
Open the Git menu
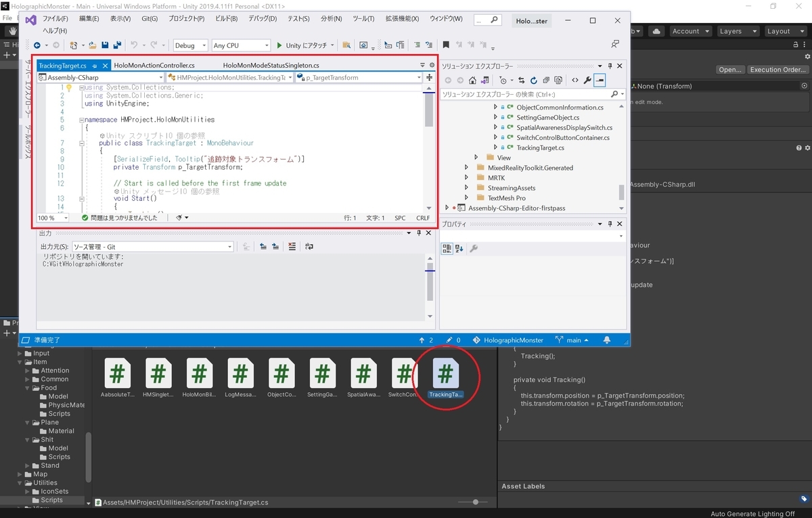click(149, 18)
